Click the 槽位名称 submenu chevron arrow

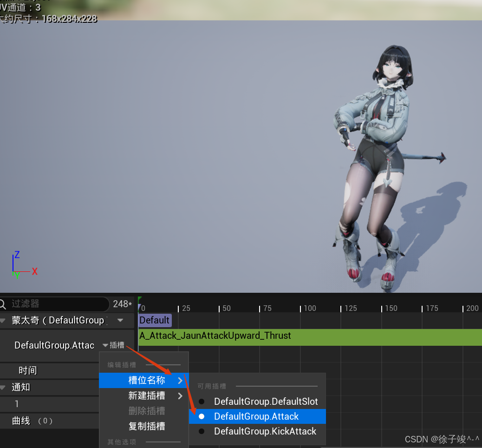coord(181,381)
